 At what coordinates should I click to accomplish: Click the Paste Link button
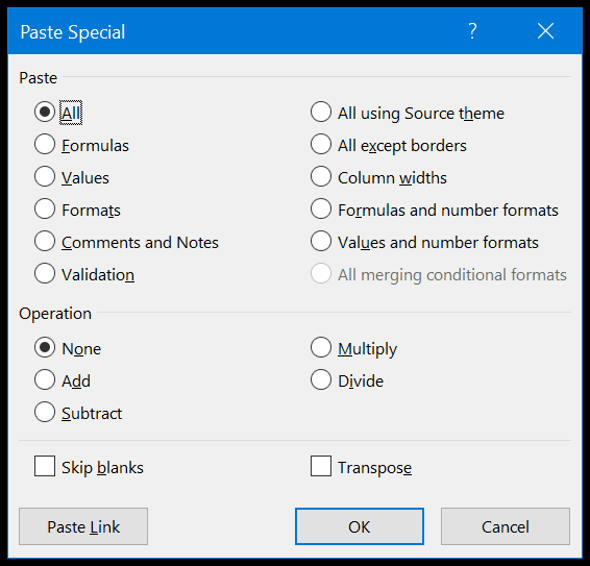[x=83, y=526]
